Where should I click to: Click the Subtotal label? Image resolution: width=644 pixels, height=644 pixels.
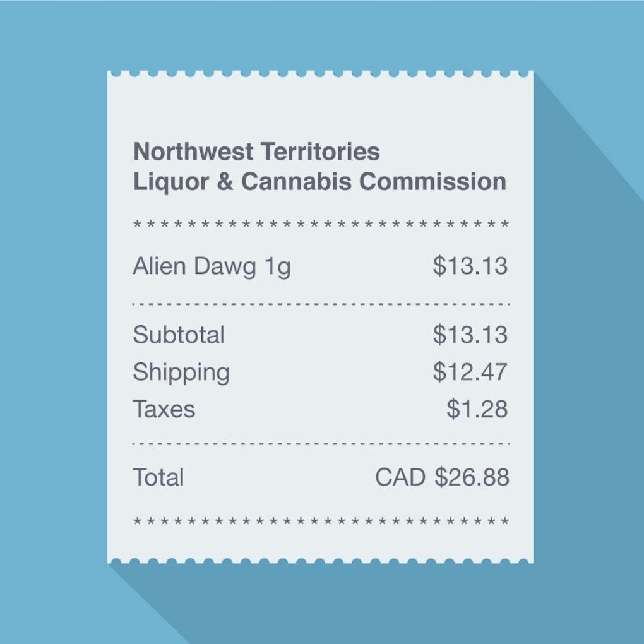pyautogui.click(x=179, y=335)
